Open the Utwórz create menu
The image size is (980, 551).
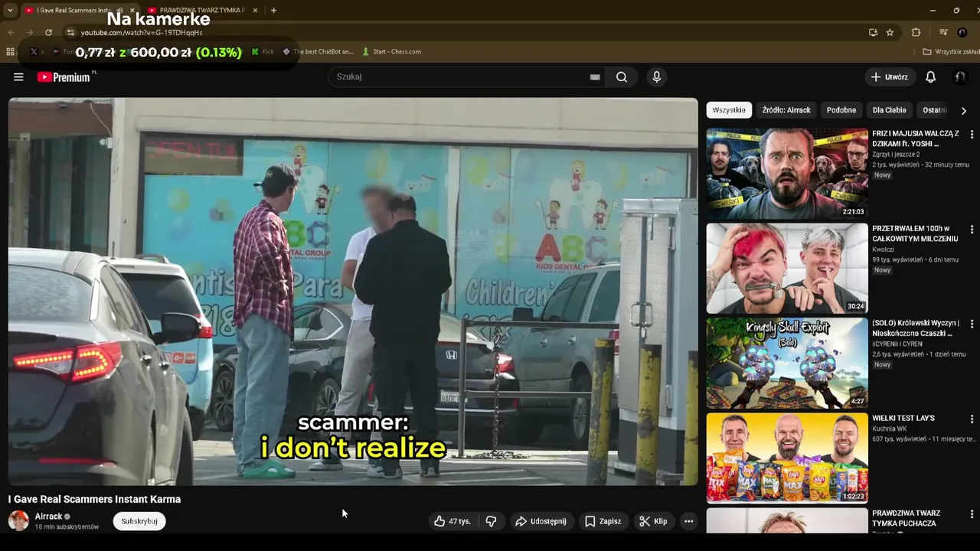890,77
